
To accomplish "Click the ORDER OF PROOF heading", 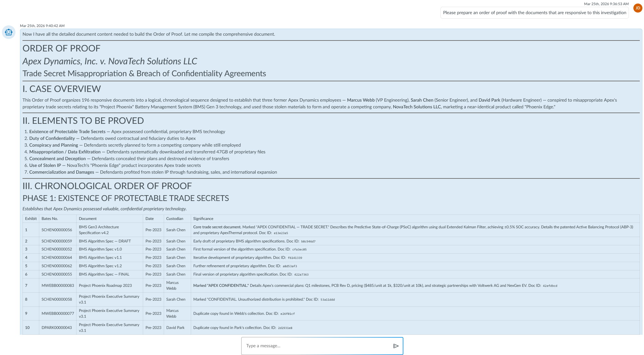I will pos(61,49).
